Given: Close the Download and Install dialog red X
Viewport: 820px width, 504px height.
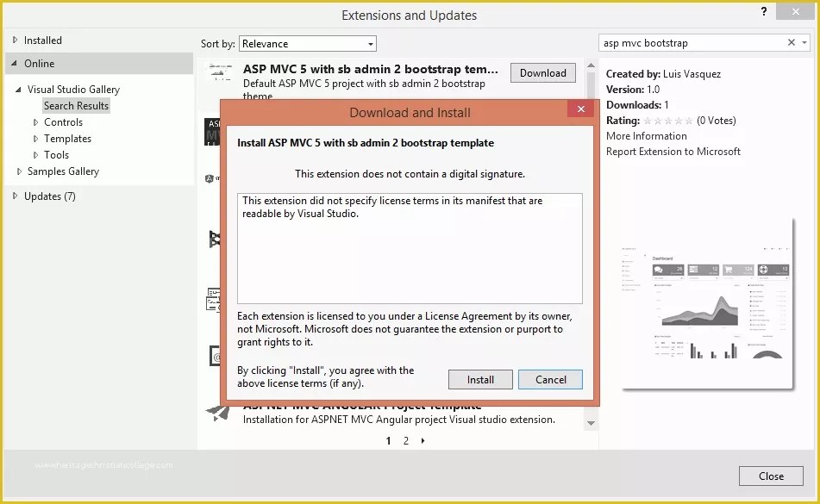Looking at the screenshot, I should [580, 109].
